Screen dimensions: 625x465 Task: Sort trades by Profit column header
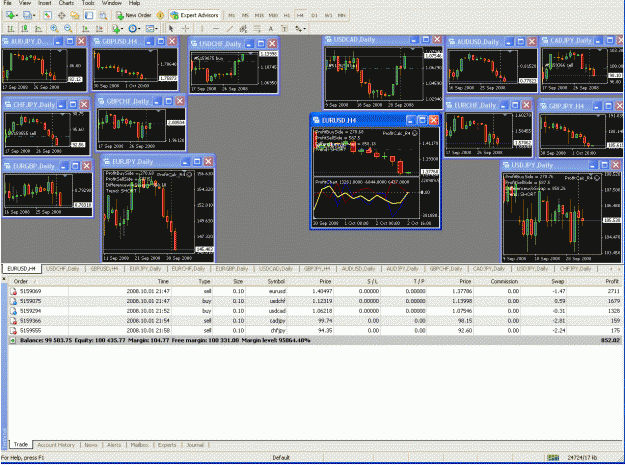(612, 281)
